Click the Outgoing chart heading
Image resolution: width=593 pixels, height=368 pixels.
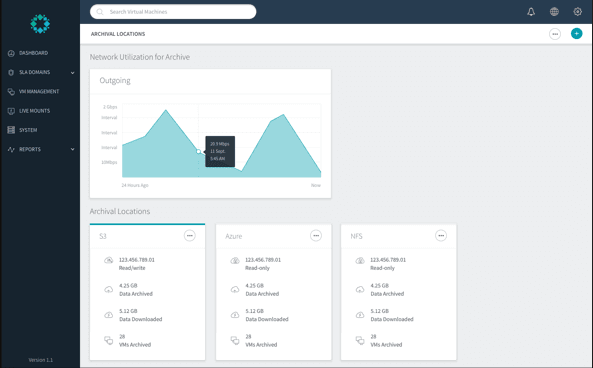coord(115,81)
